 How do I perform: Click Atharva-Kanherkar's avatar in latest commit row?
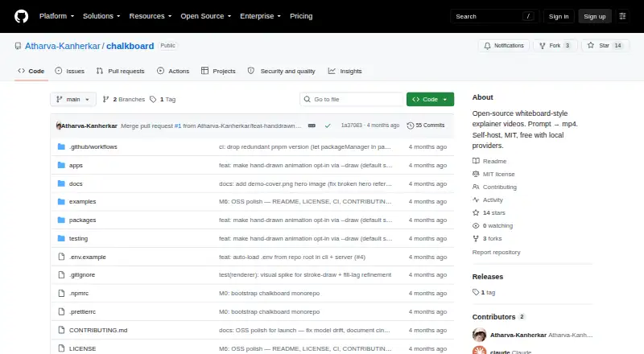(x=58, y=126)
